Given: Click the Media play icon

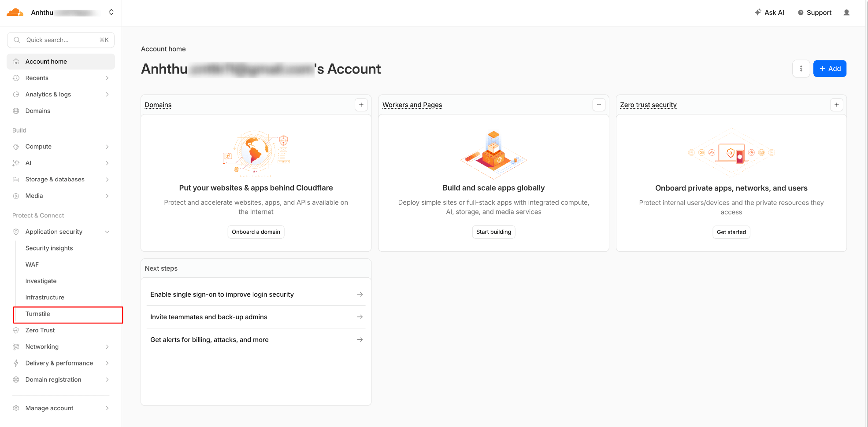Looking at the screenshot, I should coord(16,196).
